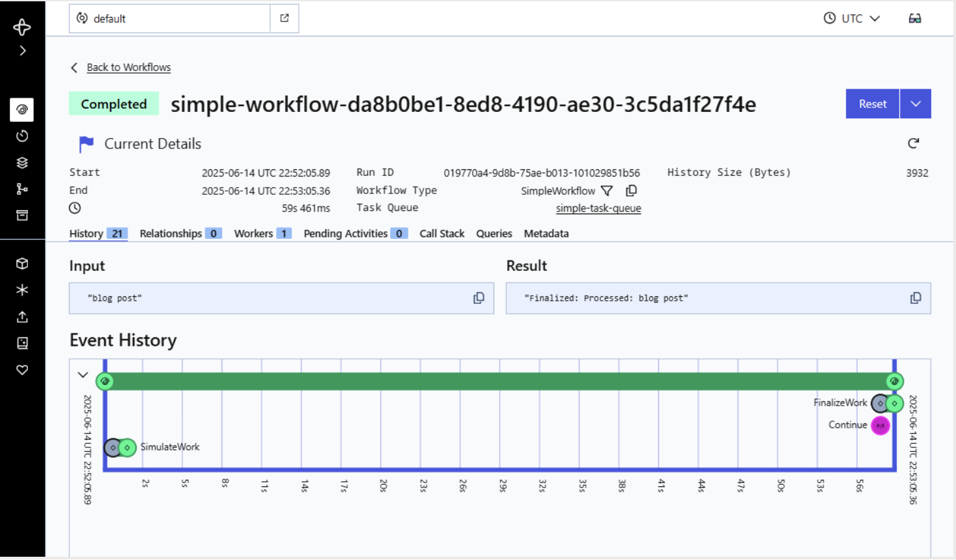The image size is (956, 560).
Task: Open the Call Stack tab
Action: pyautogui.click(x=442, y=233)
